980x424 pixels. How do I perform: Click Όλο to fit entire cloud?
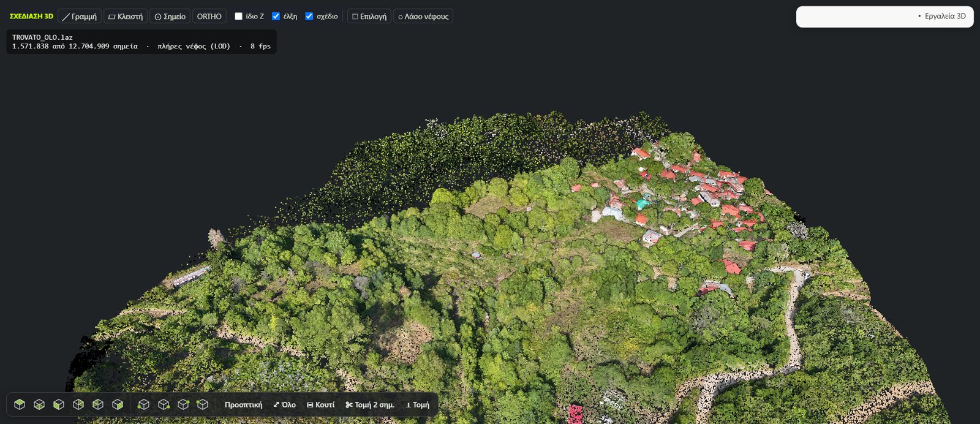pos(284,404)
